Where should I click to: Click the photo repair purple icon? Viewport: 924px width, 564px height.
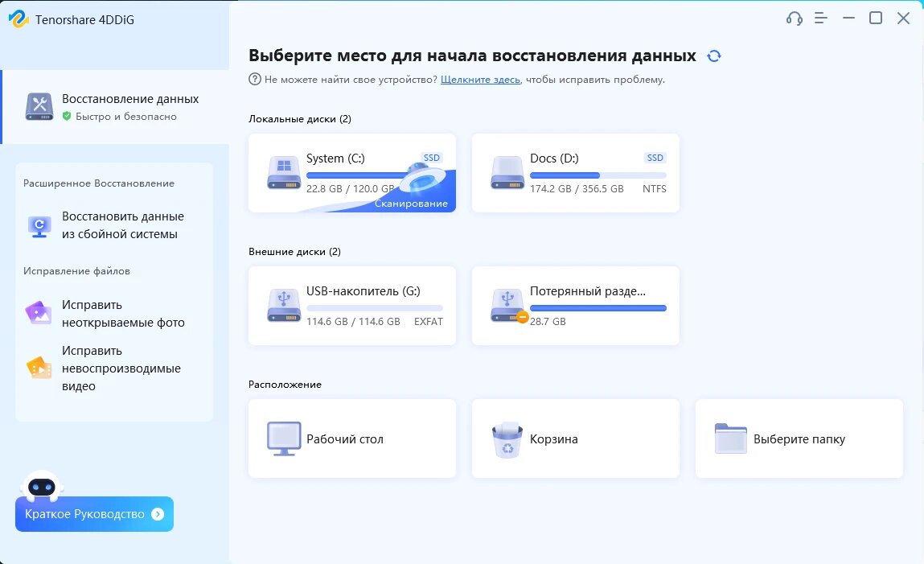(x=39, y=313)
